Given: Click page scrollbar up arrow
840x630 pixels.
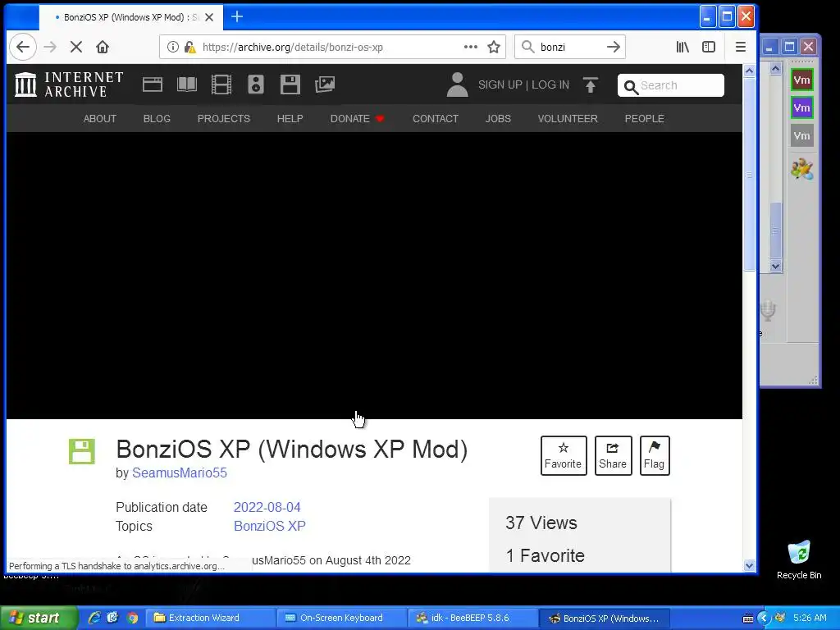Looking at the screenshot, I should click(x=749, y=71).
